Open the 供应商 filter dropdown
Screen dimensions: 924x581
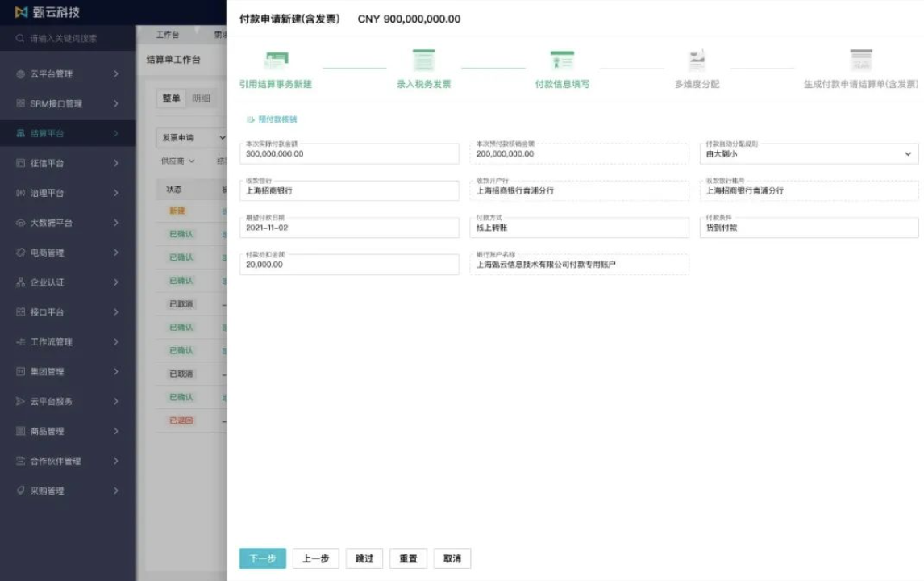point(178,161)
